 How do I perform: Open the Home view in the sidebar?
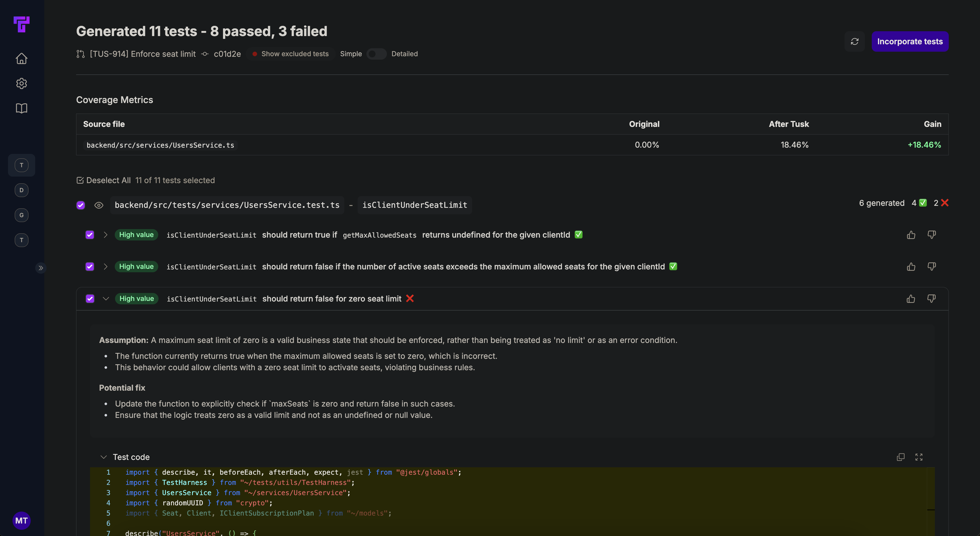21,58
